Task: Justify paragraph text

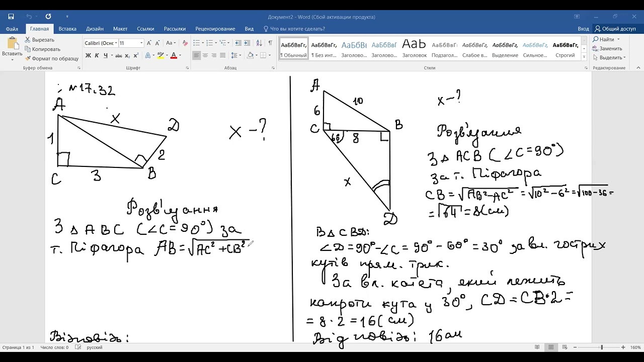Action: point(223,55)
